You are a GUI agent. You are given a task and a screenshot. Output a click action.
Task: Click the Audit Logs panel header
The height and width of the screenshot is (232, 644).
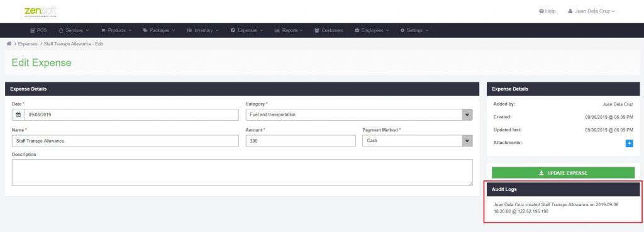[x=563, y=189]
